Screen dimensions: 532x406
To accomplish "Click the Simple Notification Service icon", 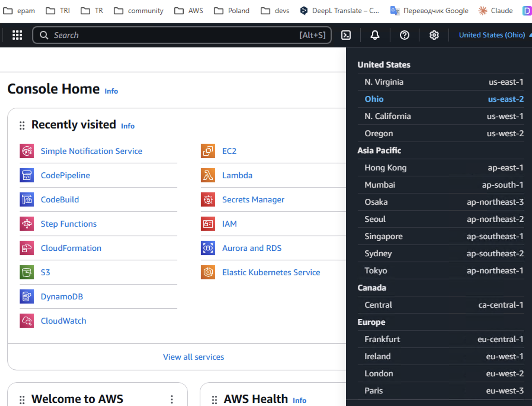I will [27, 151].
